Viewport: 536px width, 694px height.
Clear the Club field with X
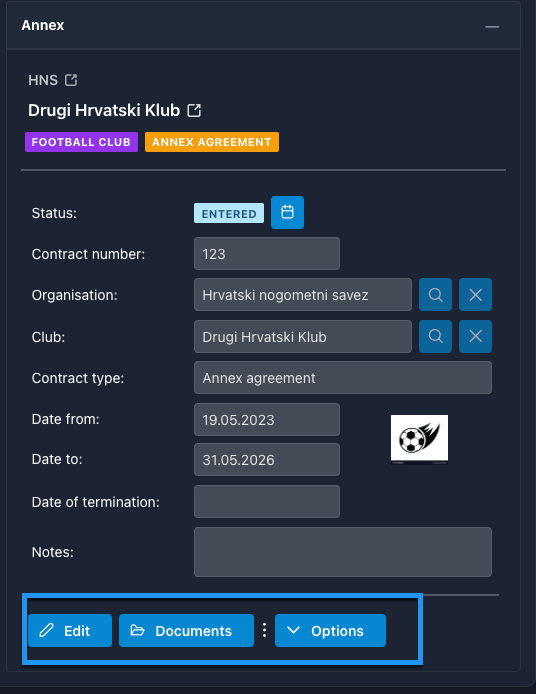coord(475,336)
